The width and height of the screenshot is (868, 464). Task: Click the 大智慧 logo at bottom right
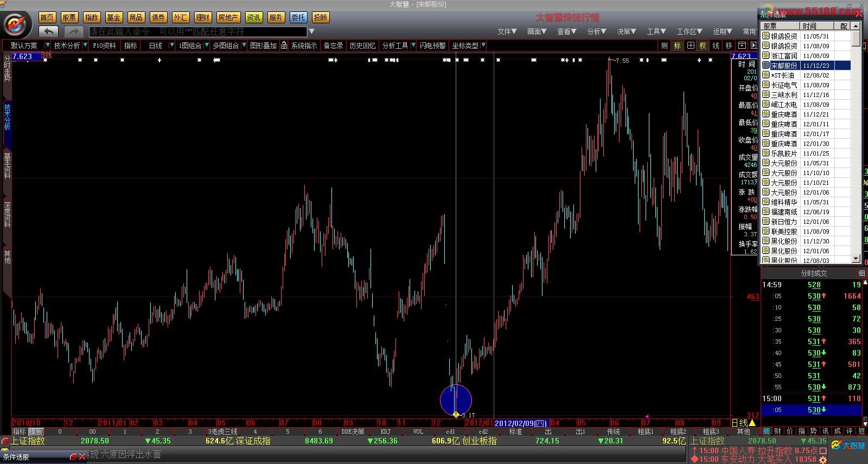click(847, 446)
